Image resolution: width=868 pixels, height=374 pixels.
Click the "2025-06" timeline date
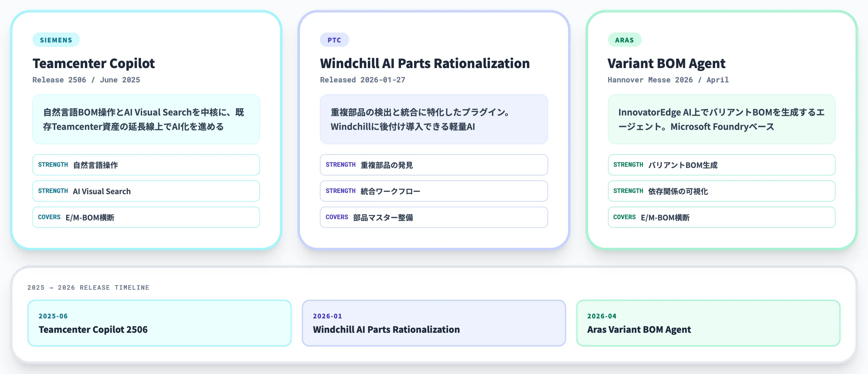coord(53,316)
